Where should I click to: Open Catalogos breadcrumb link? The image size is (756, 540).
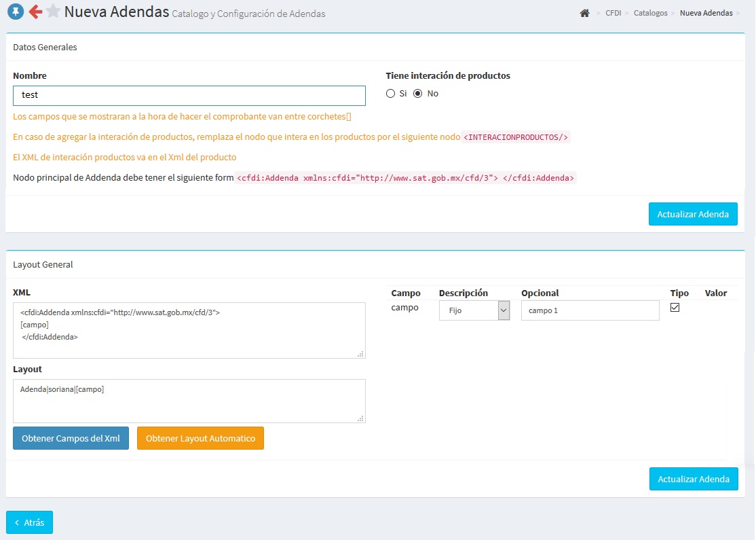click(650, 13)
